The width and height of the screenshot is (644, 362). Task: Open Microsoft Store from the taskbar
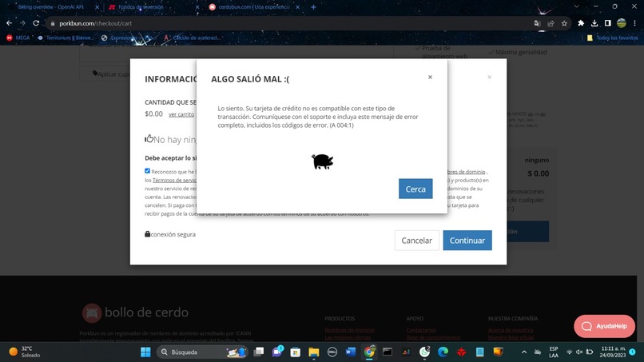tap(296, 352)
